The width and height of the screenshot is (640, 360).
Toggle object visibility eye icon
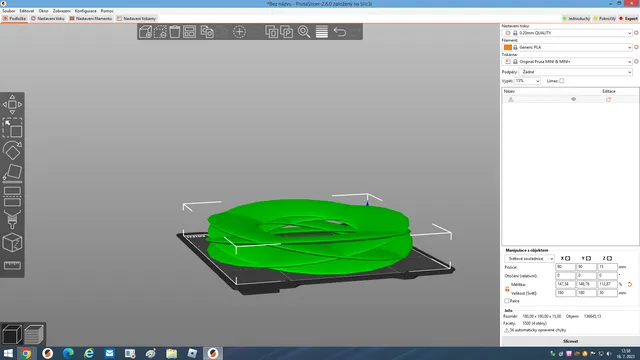click(x=573, y=99)
